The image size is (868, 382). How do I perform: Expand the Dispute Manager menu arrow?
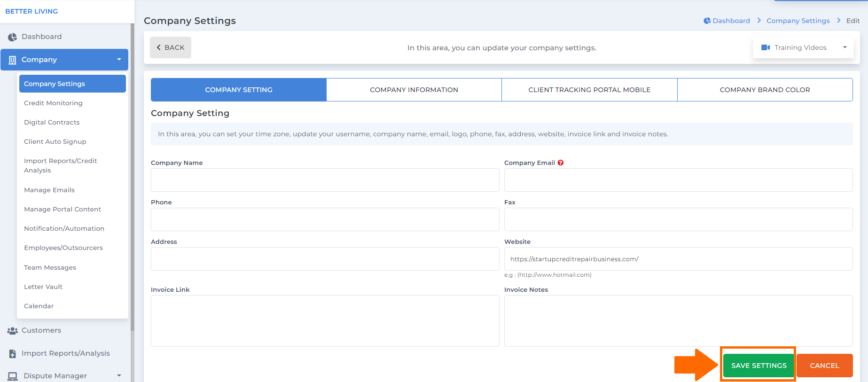point(119,376)
